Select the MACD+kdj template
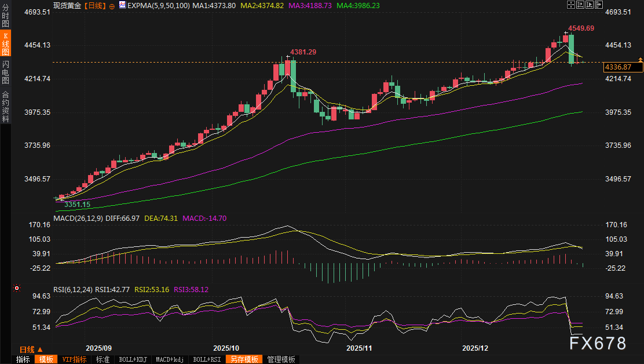Image resolution: width=644 pixels, height=364 pixels. (x=169, y=359)
